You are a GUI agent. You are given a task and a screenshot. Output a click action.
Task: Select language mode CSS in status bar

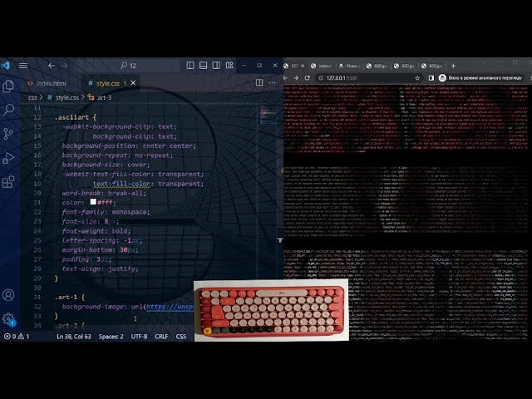(181, 337)
